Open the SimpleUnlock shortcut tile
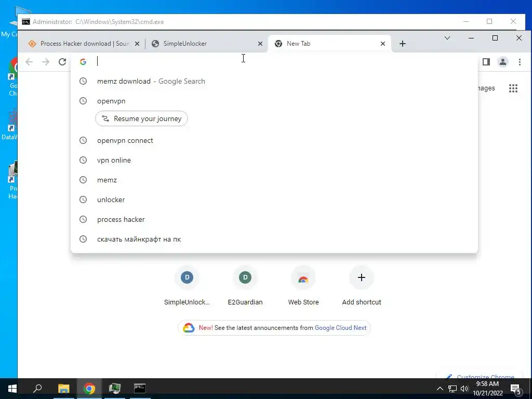 click(x=187, y=286)
